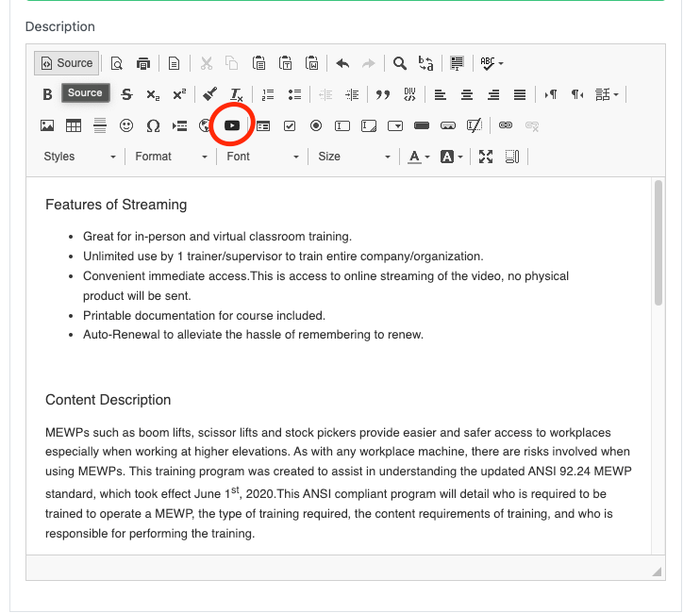Align text right
Viewport: 700px width, 613px height.
click(x=493, y=94)
